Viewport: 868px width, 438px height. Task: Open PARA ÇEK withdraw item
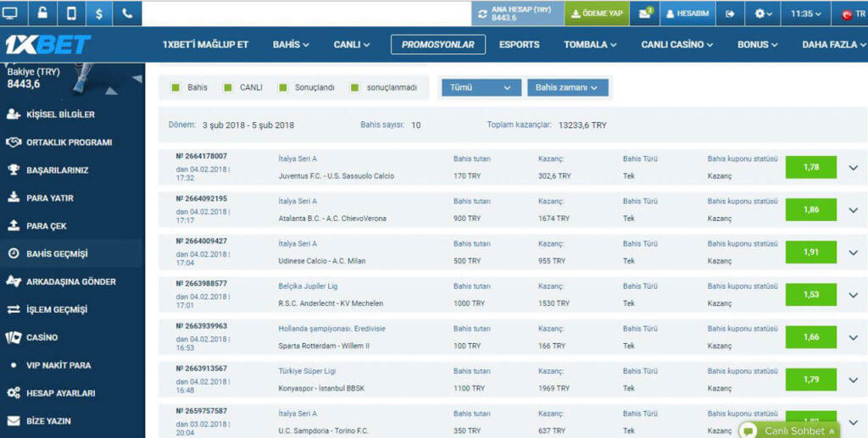(47, 225)
